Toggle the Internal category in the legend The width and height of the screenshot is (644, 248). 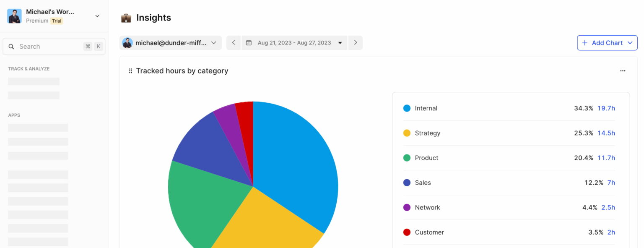click(426, 108)
